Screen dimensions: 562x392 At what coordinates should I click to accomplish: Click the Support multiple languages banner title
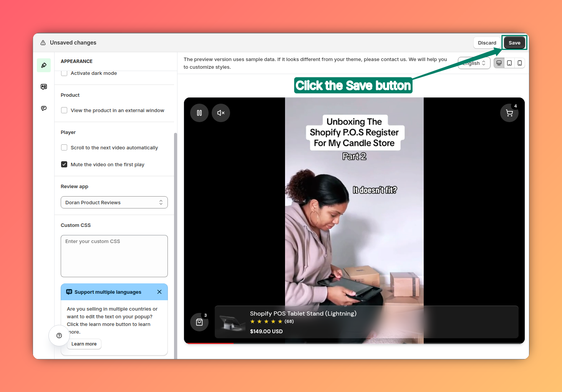pyautogui.click(x=108, y=292)
